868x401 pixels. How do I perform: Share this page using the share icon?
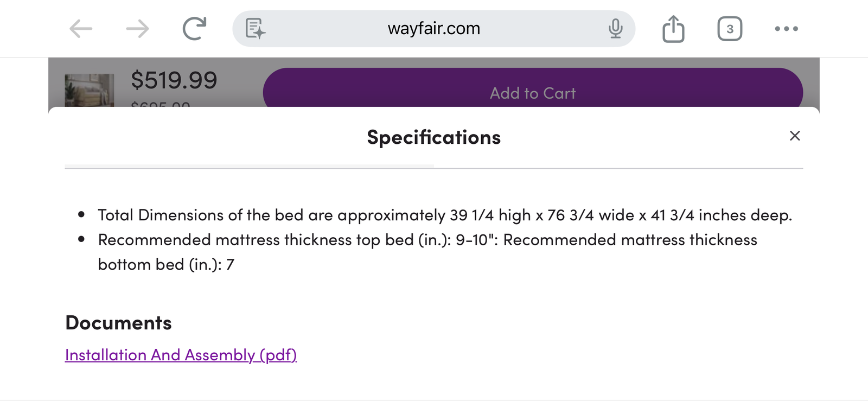pos(673,29)
